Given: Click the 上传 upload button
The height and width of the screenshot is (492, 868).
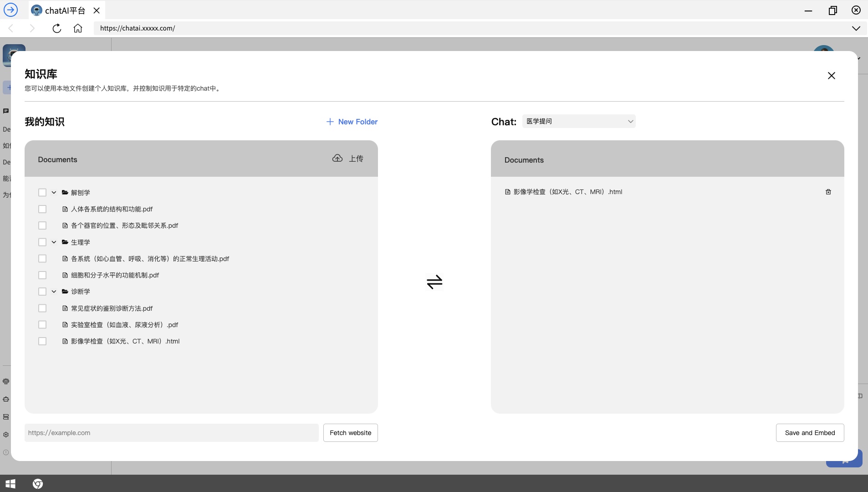Looking at the screenshot, I should coord(348,159).
